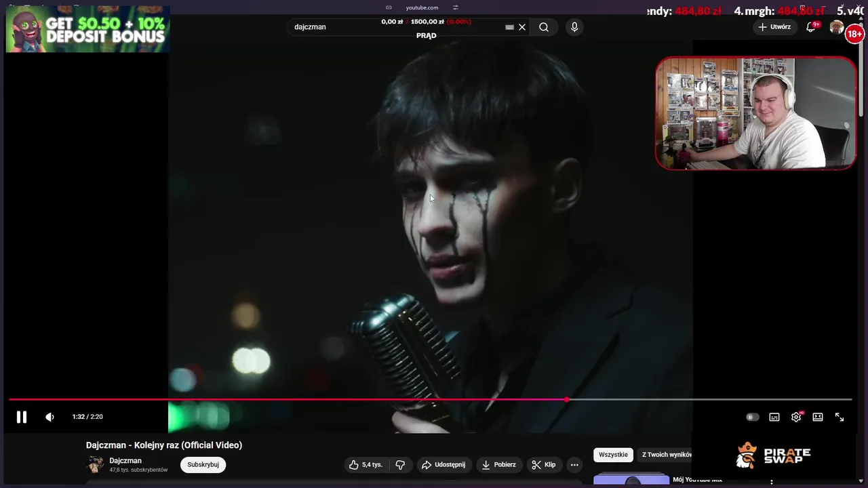Viewport: 868px width, 488px height.
Task: Click the Utwórz create button
Action: point(774,27)
